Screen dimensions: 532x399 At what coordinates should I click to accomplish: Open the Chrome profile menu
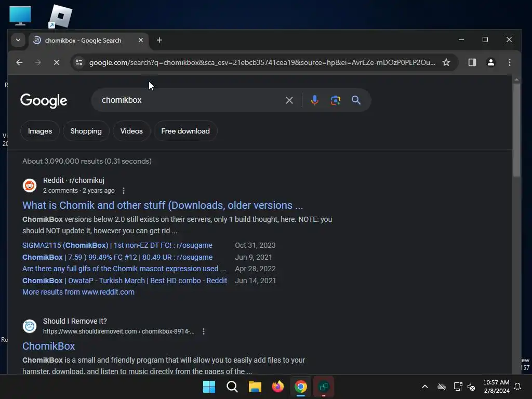point(490,62)
